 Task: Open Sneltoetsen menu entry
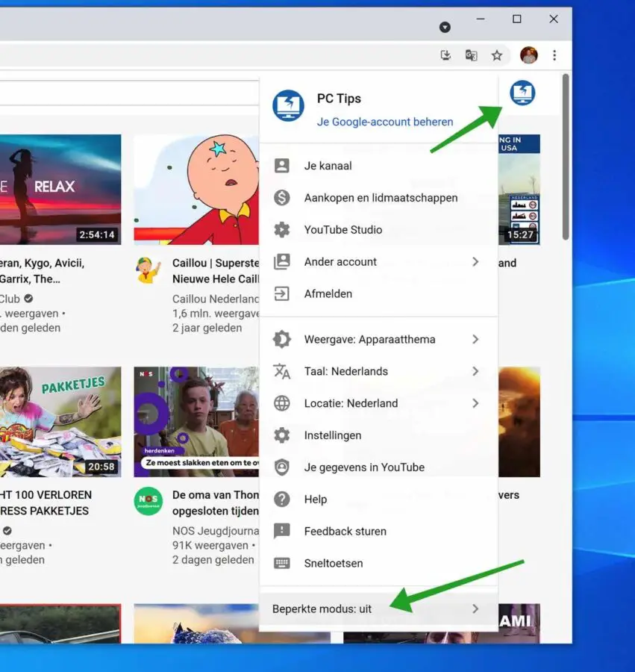tap(378, 563)
